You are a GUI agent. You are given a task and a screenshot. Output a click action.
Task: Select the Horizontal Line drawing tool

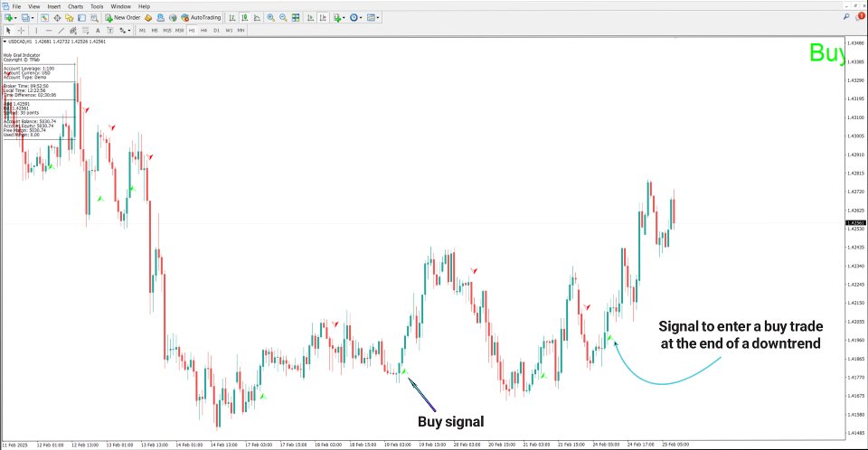point(49,31)
